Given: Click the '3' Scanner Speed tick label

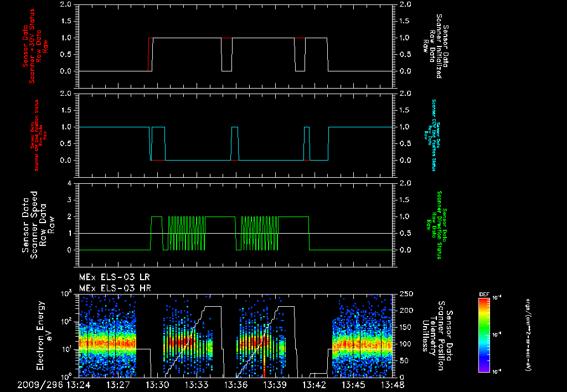Looking at the screenshot, I should coord(69,200).
